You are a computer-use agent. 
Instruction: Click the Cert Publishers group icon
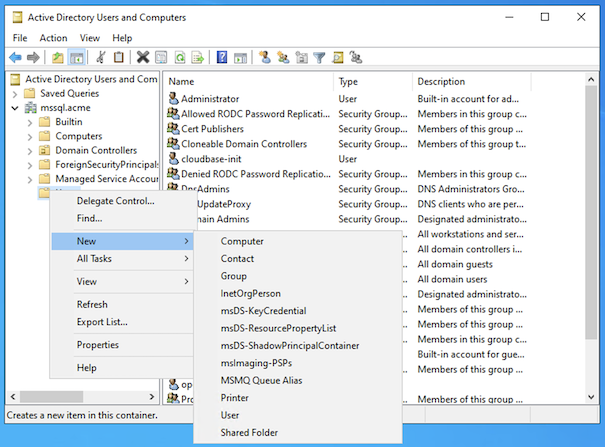click(x=173, y=128)
